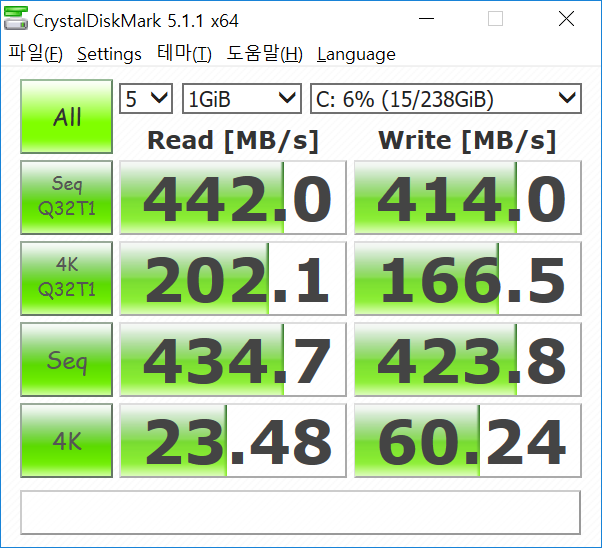Select the Seq Q32T1 read result 442.0
This screenshot has width=602, height=548.
233,197
